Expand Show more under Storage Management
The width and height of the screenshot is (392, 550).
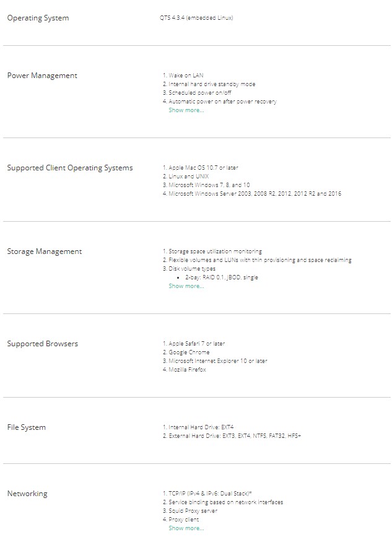[x=186, y=286]
